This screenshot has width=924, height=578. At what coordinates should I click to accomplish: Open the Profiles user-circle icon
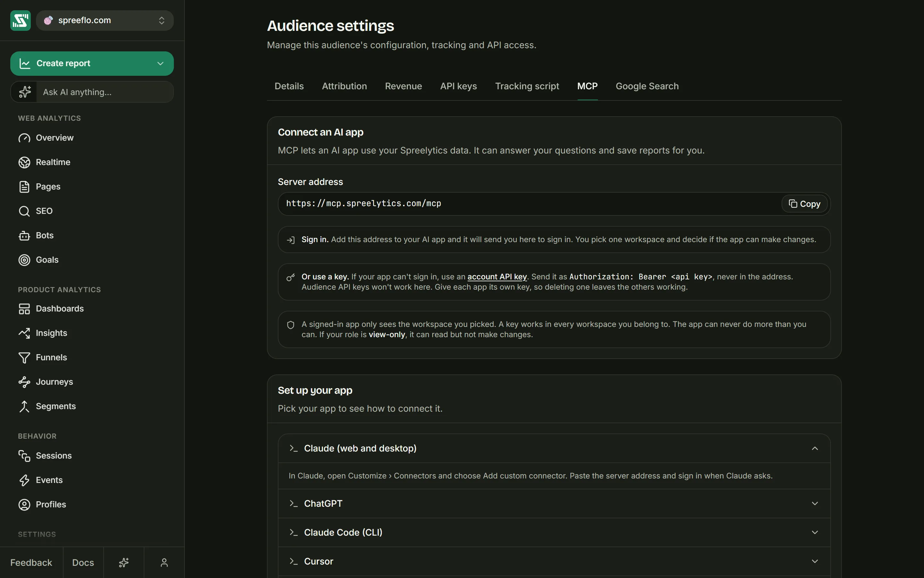click(x=24, y=504)
